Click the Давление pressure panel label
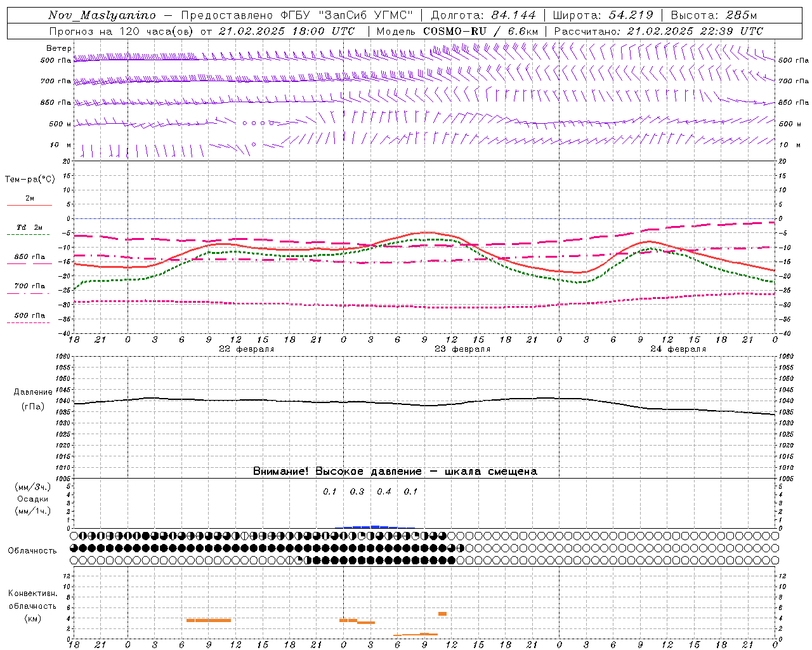 point(33,392)
